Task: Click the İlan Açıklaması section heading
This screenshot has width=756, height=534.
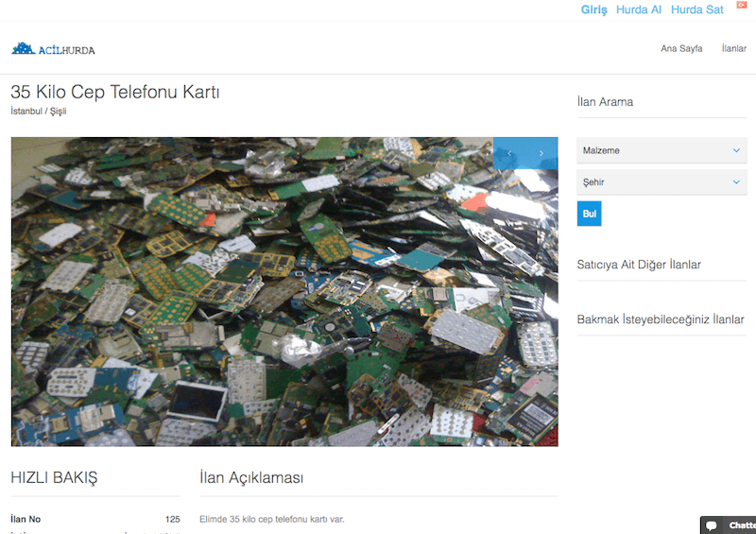Action: click(x=251, y=478)
